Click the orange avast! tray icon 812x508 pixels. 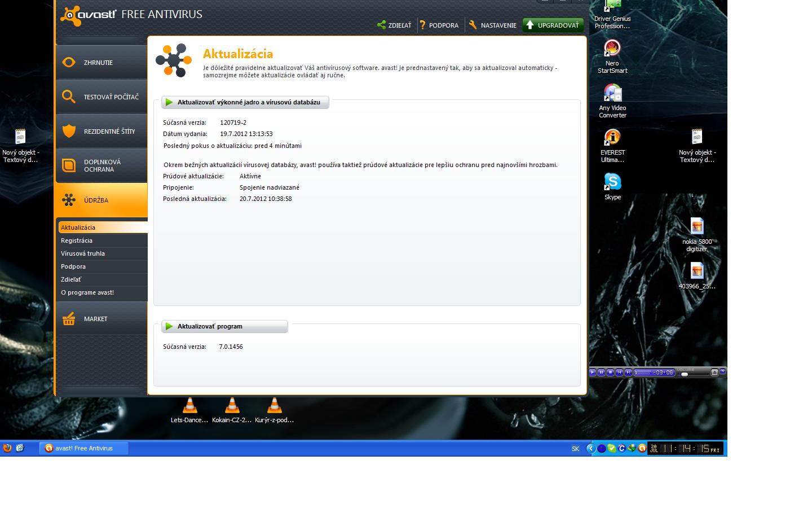(x=642, y=449)
